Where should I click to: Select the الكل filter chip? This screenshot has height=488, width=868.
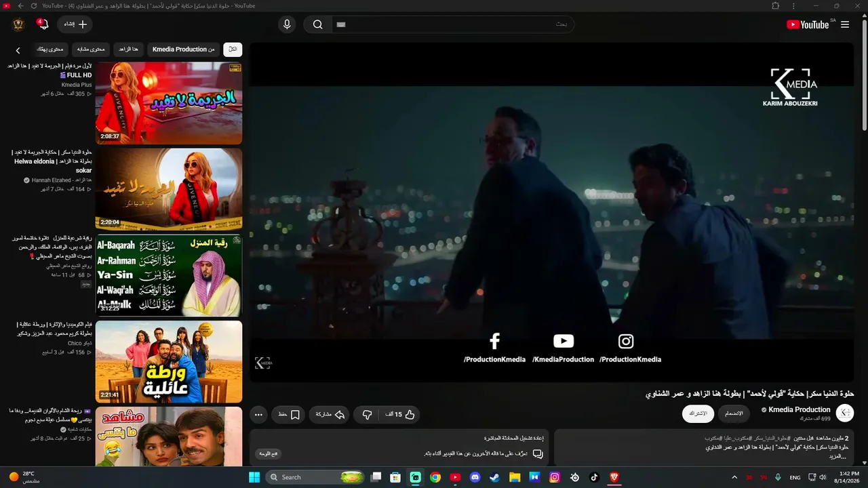[x=233, y=49]
